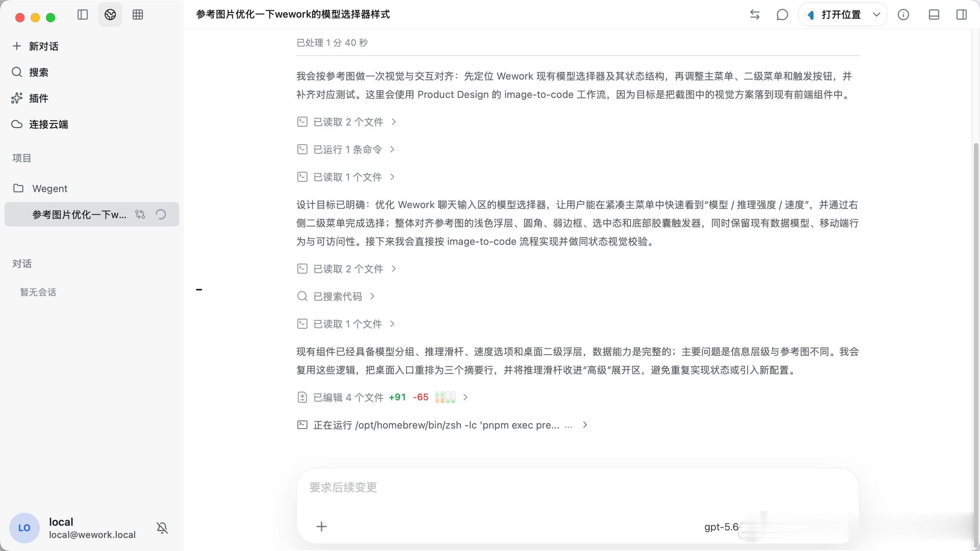Click the branch icon on active conversation row
Screen dimensions: 980x551
(x=140, y=214)
